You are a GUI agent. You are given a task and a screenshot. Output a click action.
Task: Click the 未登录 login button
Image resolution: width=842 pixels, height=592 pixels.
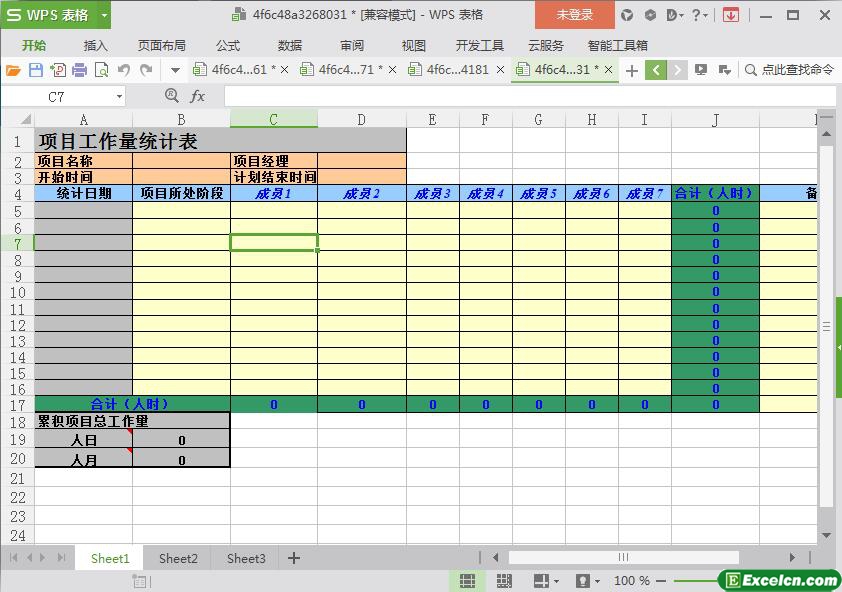[575, 15]
